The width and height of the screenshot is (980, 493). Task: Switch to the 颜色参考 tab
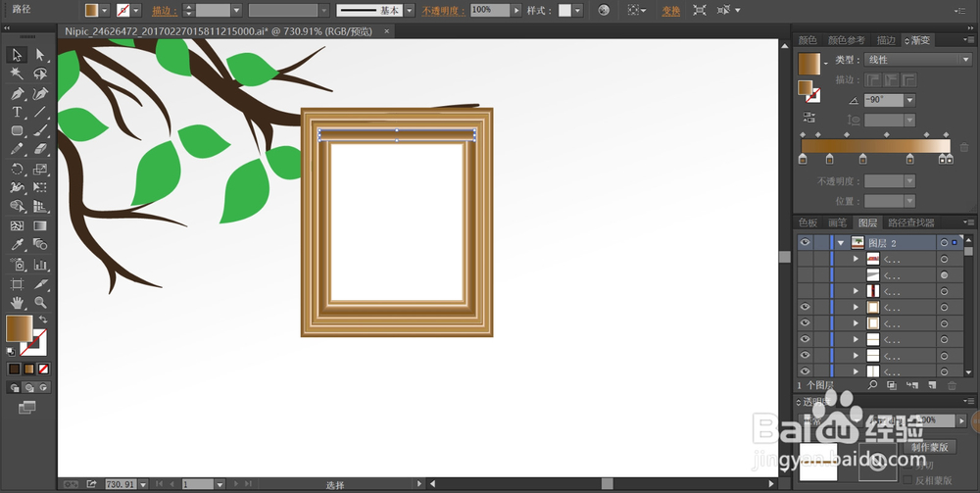tap(847, 40)
